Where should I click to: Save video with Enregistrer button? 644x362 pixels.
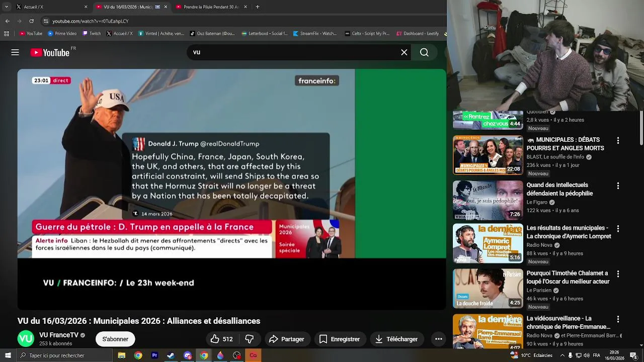coord(340,339)
